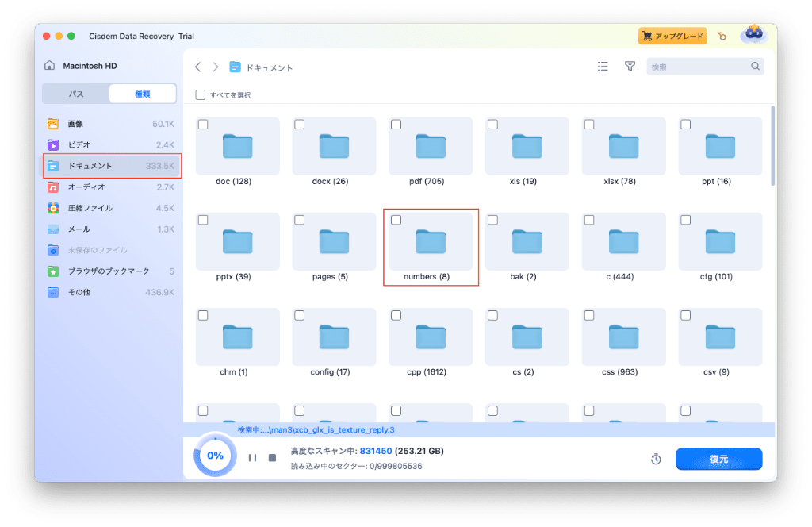Focus the 検索 search field

[x=698, y=67]
